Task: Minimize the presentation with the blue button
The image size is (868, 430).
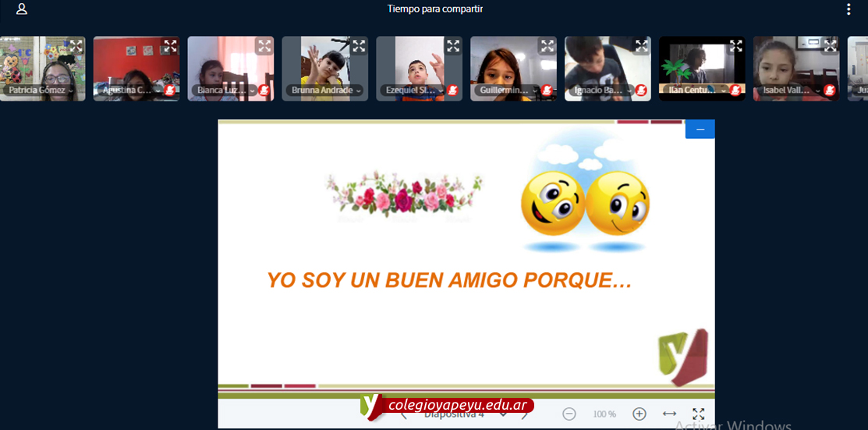Action: [700, 129]
